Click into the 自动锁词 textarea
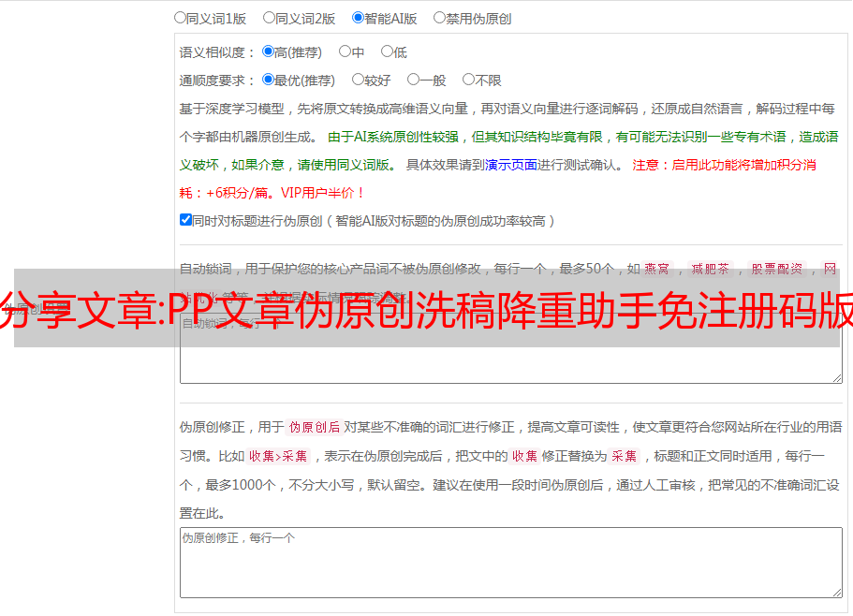This screenshot has height=616, width=853. tap(511, 348)
